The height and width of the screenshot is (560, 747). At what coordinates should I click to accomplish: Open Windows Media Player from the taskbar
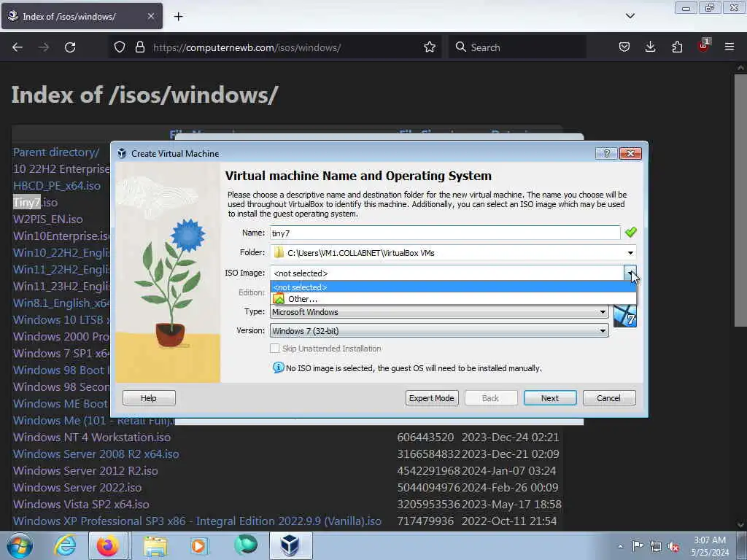tap(199, 545)
